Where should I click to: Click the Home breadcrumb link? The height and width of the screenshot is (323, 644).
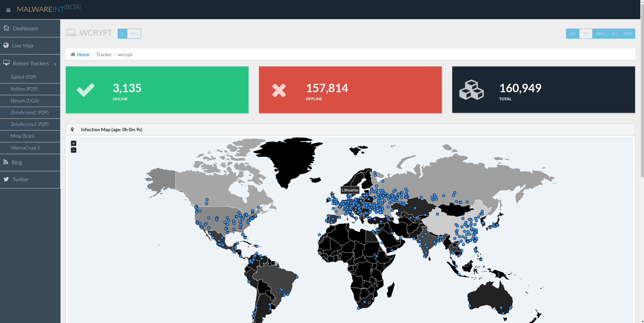tap(83, 55)
